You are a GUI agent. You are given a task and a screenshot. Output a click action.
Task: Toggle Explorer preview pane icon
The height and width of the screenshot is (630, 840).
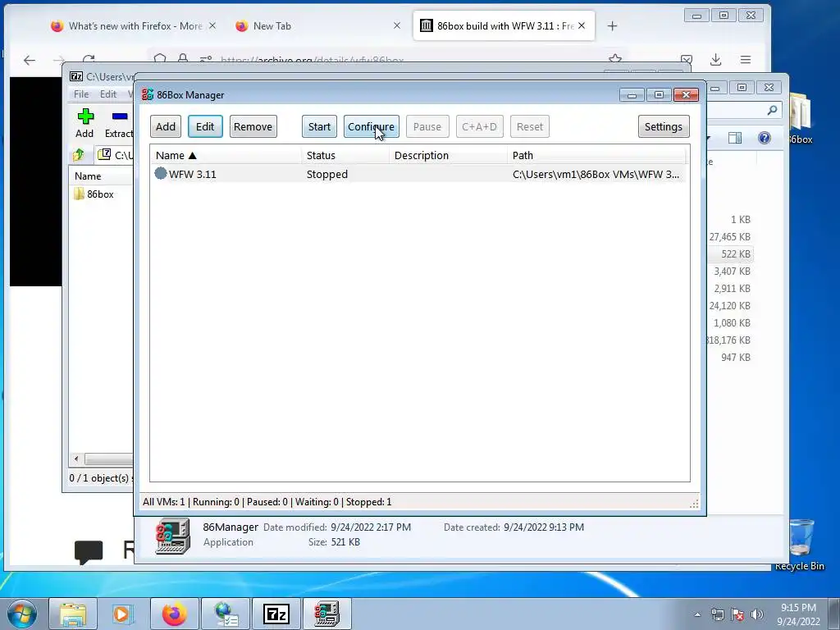(735, 138)
